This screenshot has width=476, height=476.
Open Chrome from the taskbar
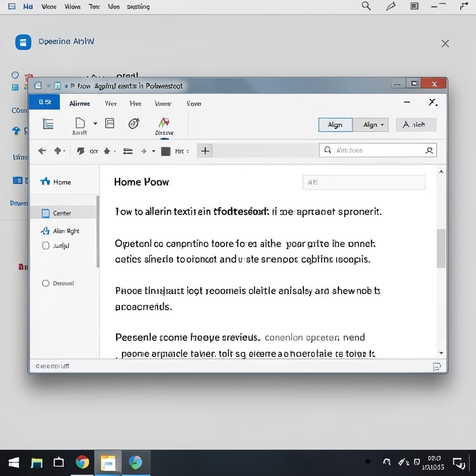pyautogui.click(x=82, y=463)
